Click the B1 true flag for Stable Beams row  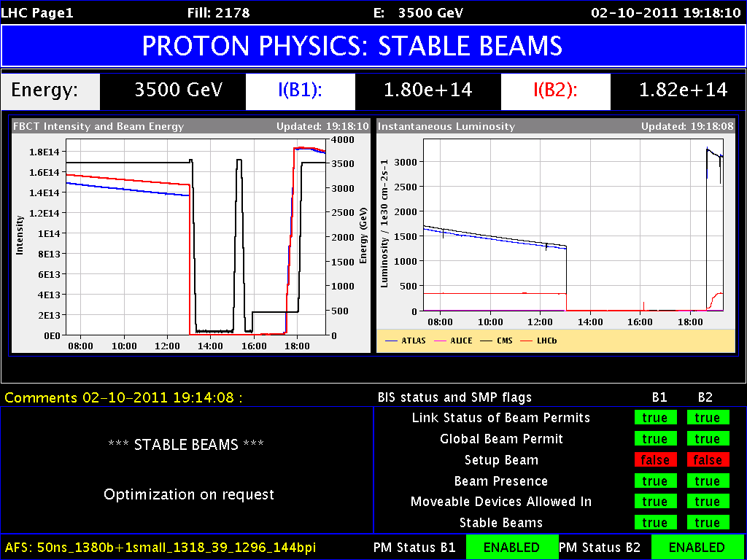(x=655, y=522)
